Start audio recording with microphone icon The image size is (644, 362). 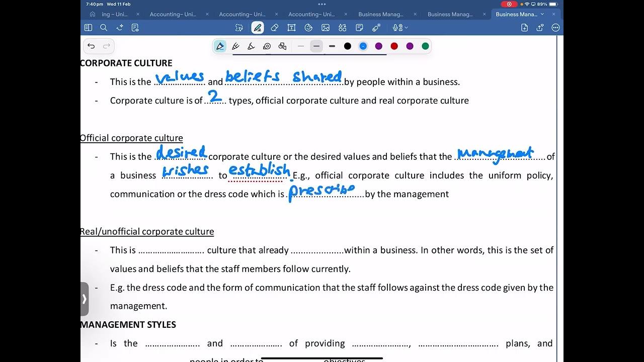[x=397, y=28]
